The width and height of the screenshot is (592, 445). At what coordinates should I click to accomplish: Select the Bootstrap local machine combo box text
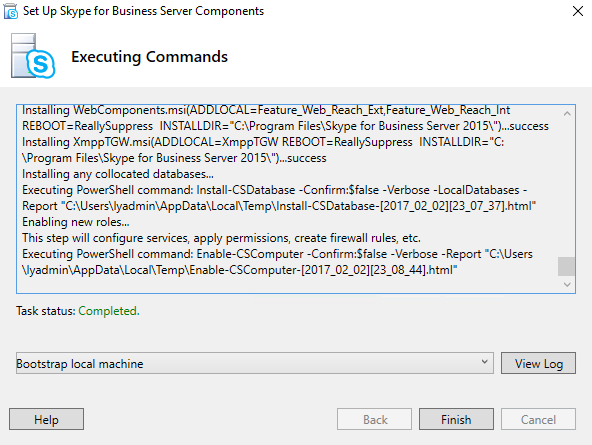pos(80,363)
